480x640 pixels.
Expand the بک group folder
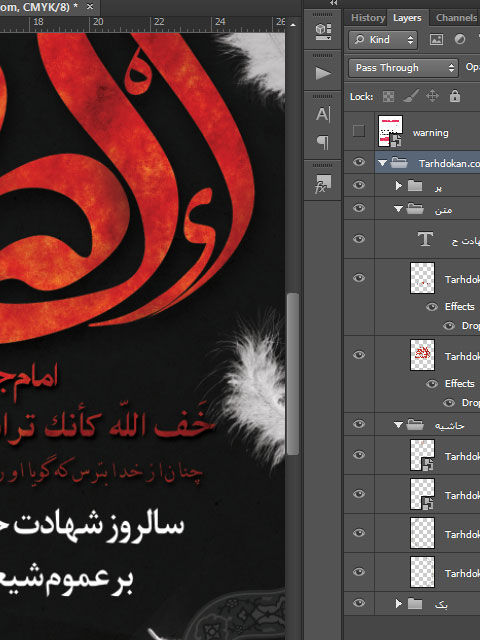pyautogui.click(x=399, y=603)
